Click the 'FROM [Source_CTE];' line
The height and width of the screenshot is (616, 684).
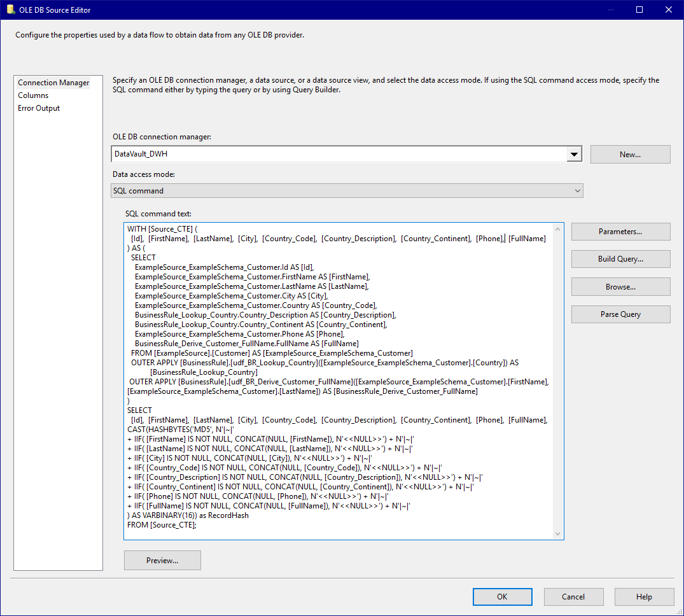pyautogui.click(x=162, y=525)
